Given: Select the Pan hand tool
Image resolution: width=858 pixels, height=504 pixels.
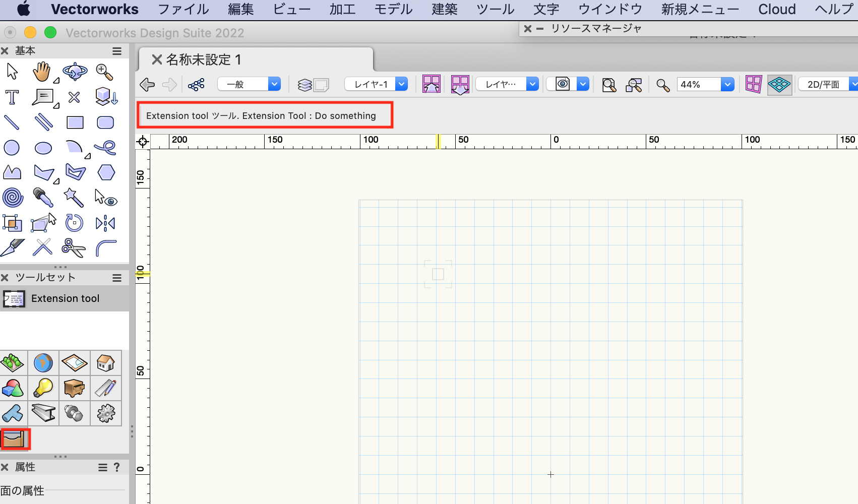Looking at the screenshot, I should pyautogui.click(x=42, y=72).
